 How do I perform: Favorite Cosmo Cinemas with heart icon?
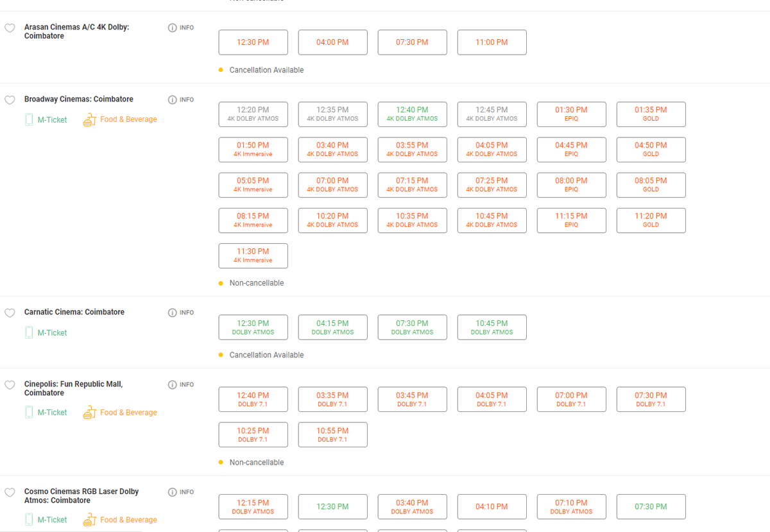[x=10, y=492]
